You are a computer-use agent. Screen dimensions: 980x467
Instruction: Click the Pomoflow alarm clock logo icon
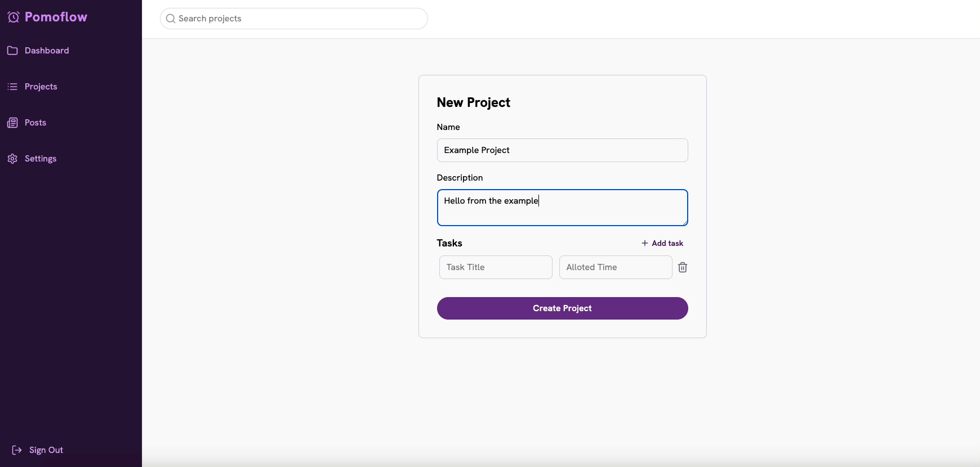point(14,17)
